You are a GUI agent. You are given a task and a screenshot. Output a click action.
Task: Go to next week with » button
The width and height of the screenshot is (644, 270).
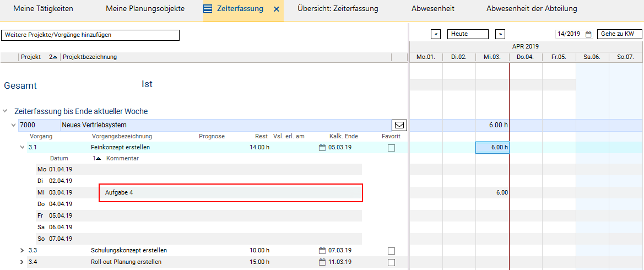[x=500, y=34]
